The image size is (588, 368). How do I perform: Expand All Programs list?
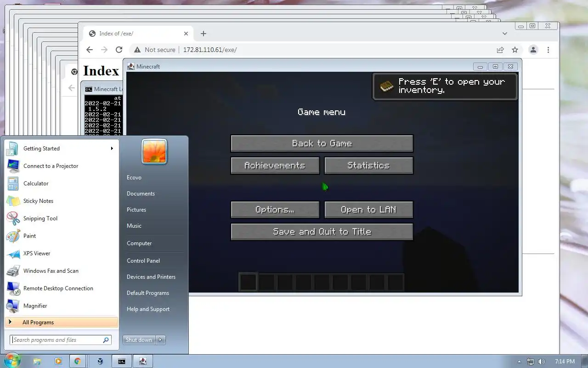tap(62, 322)
